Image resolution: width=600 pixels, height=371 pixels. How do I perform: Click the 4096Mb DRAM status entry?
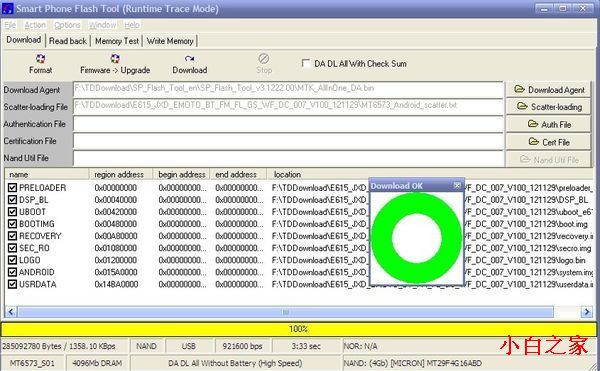pos(97,363)
